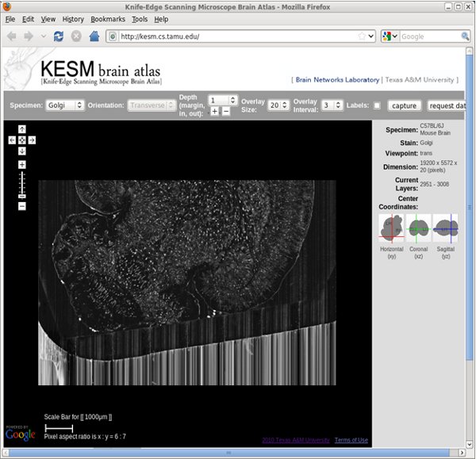Click the zoom slider handle

[22, 195]
